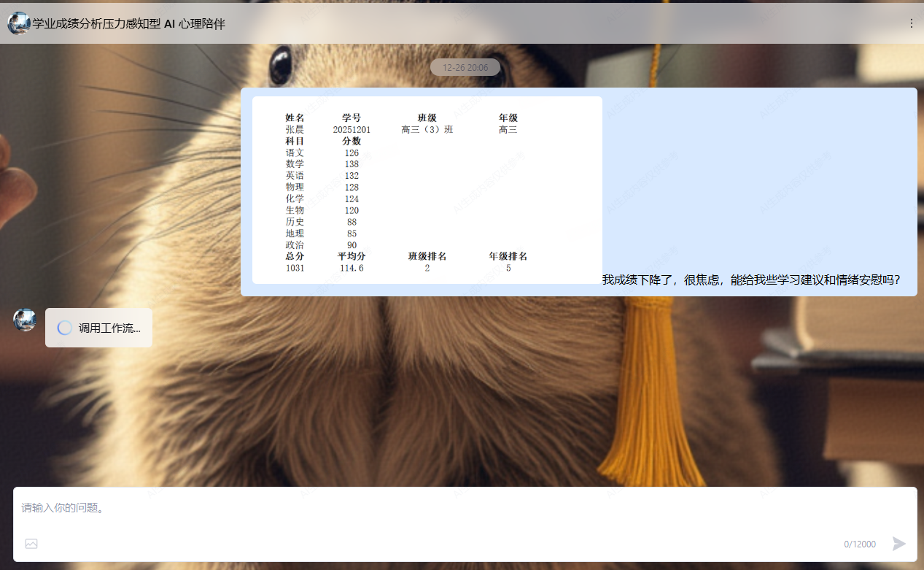Click the app avatar in the header

[x=19, y=23]
